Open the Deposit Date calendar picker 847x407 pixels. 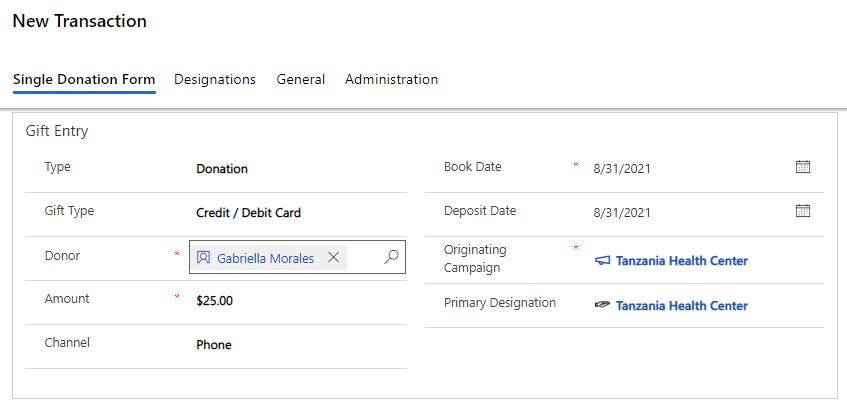click(802, 211)
